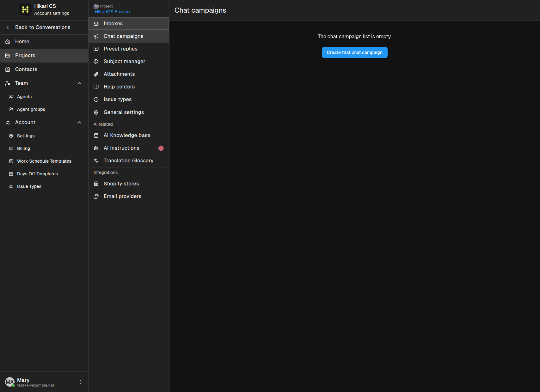Click the Home house icon

coord(8,42)
